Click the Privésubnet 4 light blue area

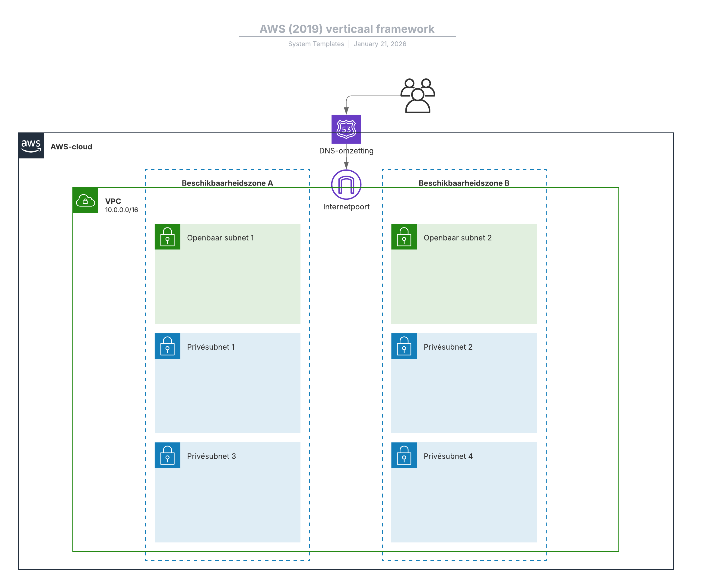click(x=464, y=505)
